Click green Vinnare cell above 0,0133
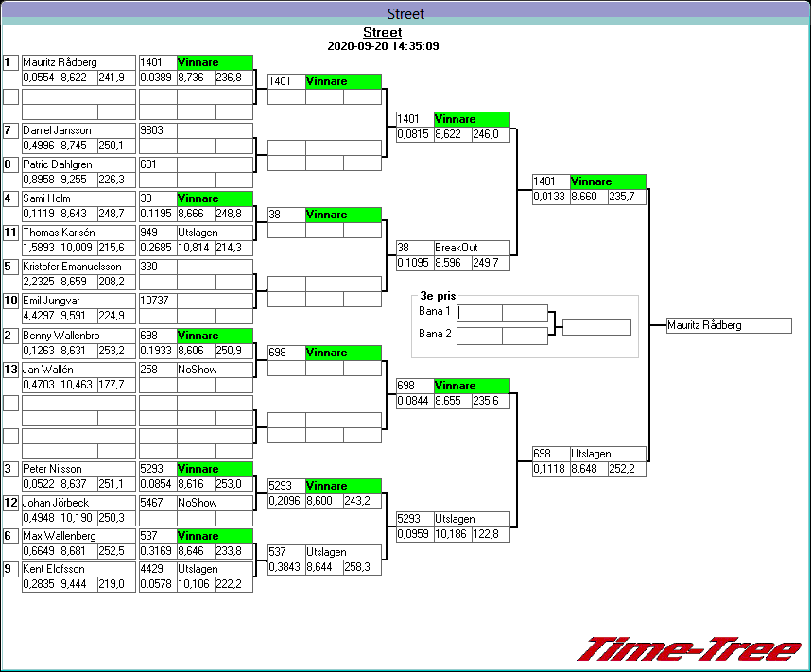 tap(608, 181)
